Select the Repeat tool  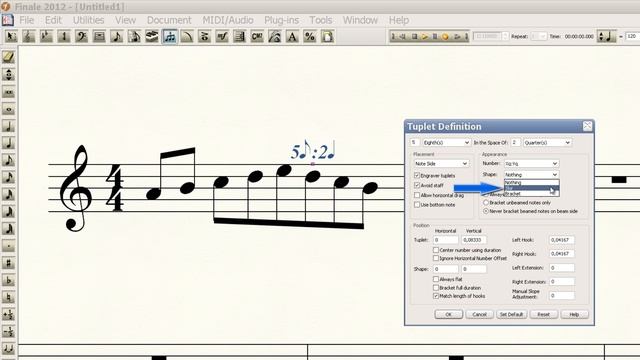[x=240, y=37]
